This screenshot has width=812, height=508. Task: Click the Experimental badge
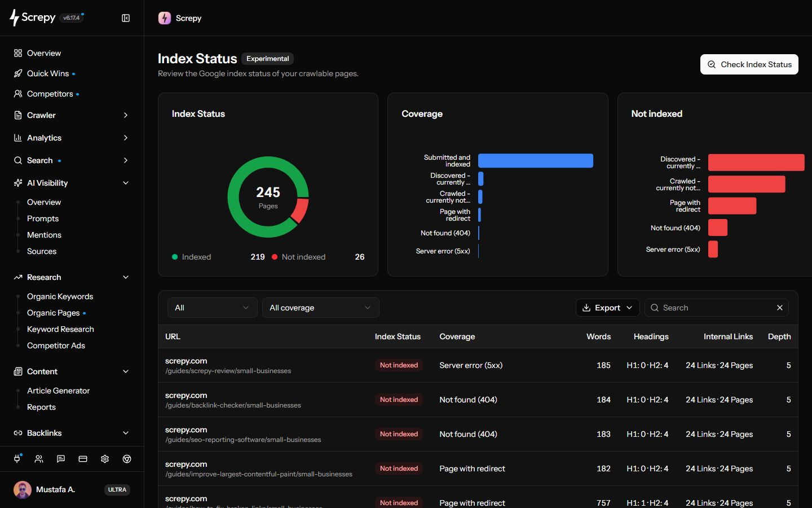click(268, 59)
